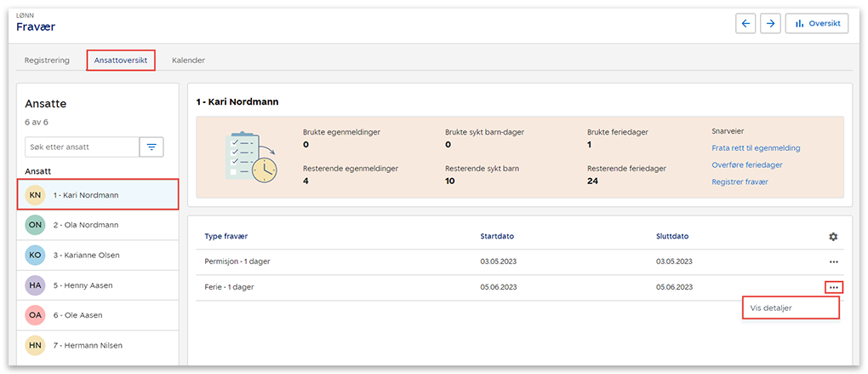
Task: Open the Oversikt chart button
Action: pyautogui.click(x=816, y=24)
